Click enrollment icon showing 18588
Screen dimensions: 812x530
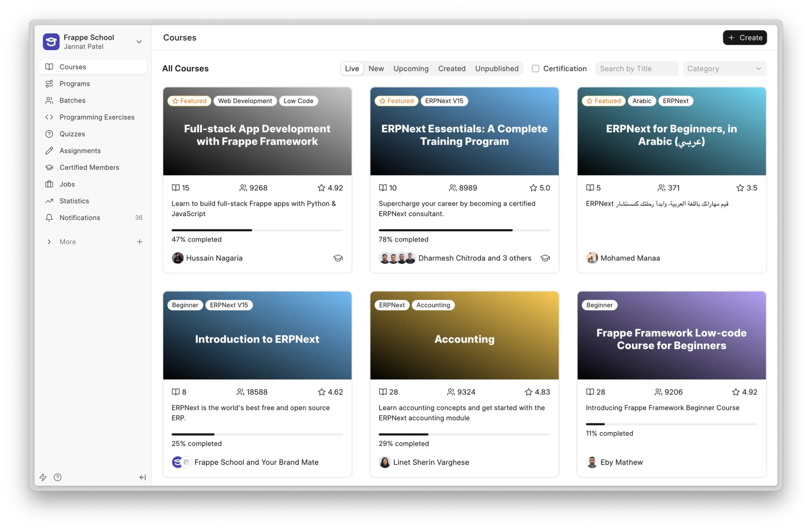click(240, 392)
